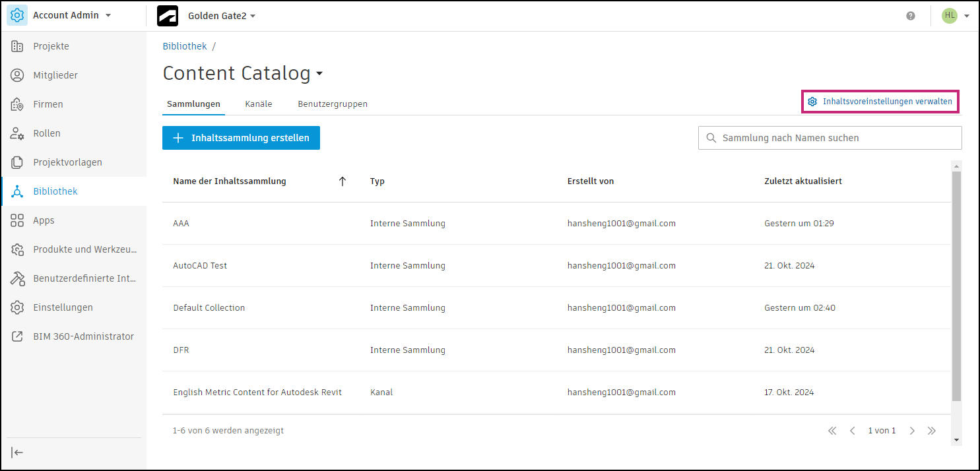Click the Bibliothek breadcrumb link
Screen dimensions: 980x471
point(185,46)
